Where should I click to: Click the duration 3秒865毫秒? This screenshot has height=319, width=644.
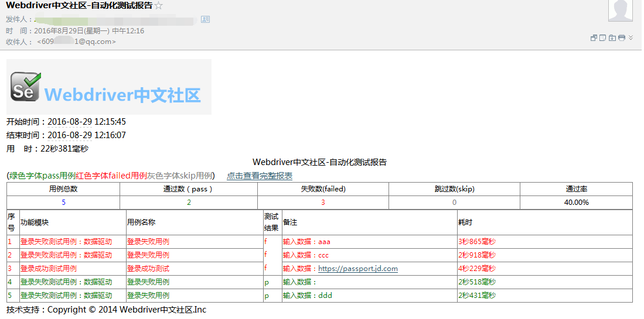[477, 242]
